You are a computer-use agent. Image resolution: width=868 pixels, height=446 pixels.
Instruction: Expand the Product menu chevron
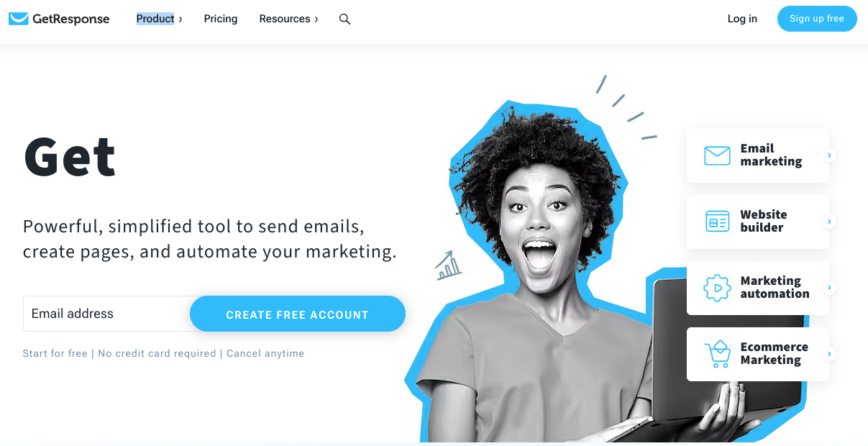coord(181,19)
